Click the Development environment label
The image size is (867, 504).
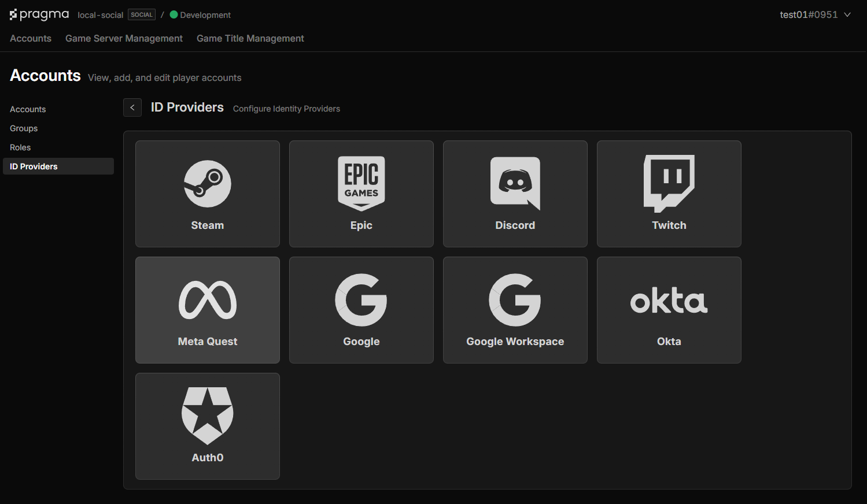point(205,15)
